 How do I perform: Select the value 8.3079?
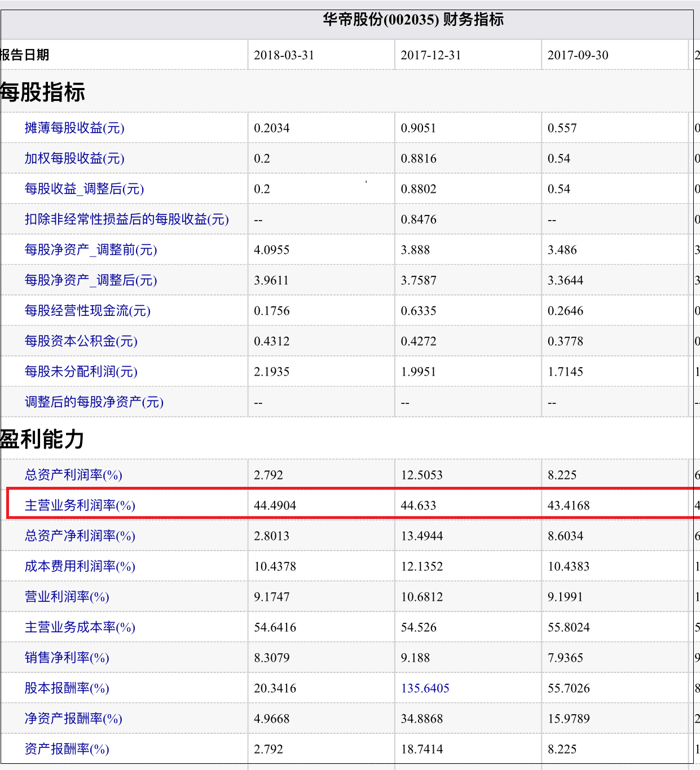[272, 658]
